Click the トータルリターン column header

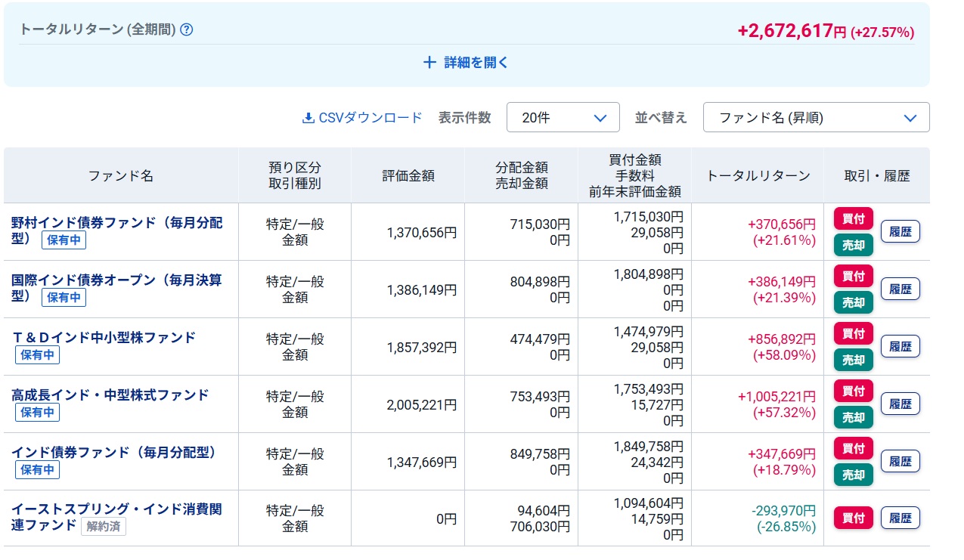758,176
